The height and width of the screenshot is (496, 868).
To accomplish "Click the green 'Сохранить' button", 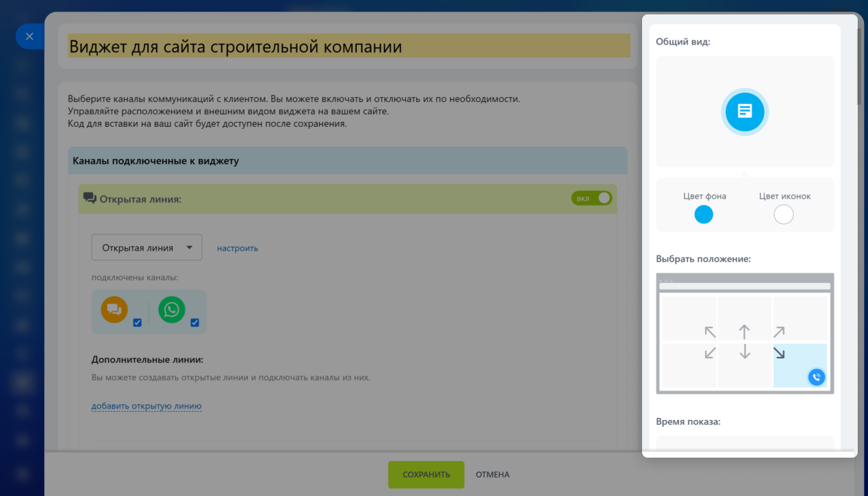I will [x=426, y=475].
